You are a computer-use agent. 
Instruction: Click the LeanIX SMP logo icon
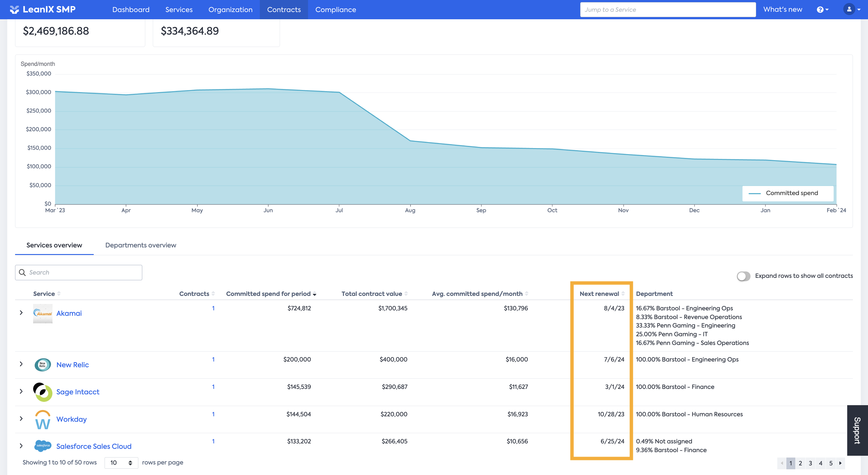coord(14,9)
